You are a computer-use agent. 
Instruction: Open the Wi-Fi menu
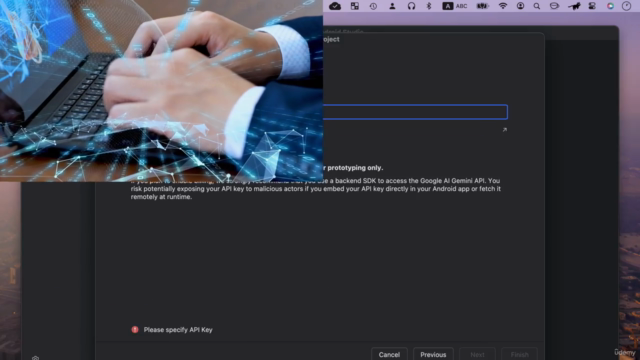tap(503, 6)
